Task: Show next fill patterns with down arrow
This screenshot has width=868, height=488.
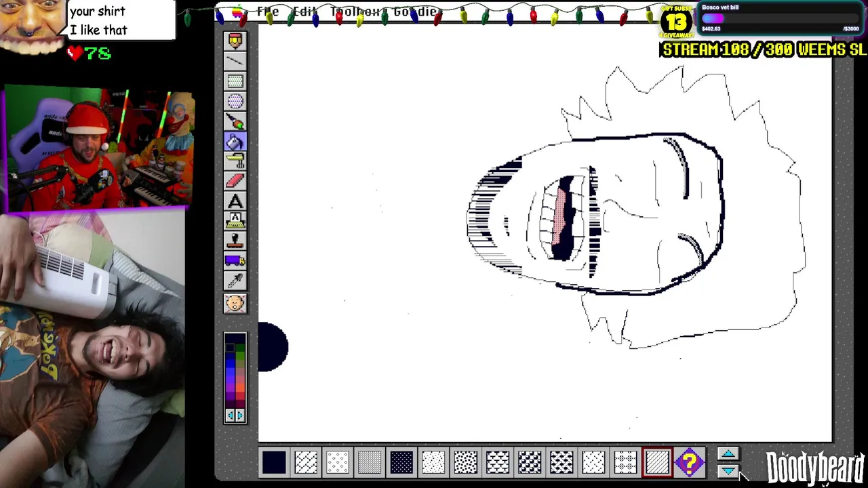Action: tap(728, 470)
